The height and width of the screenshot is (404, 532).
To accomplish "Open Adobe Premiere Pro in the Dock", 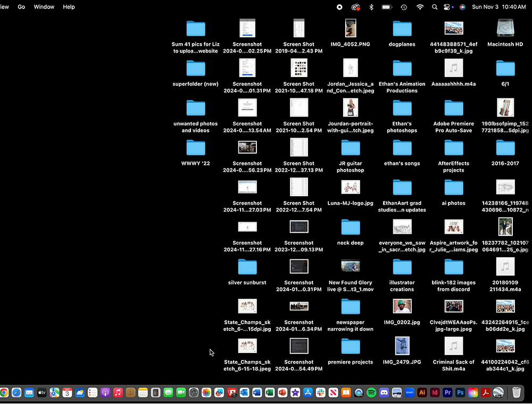I will 447,392.
